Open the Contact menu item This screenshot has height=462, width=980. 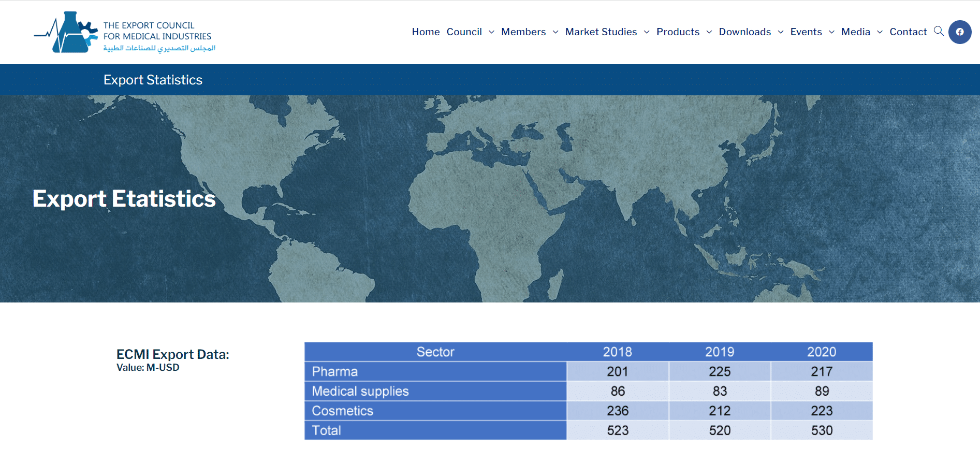908,32
